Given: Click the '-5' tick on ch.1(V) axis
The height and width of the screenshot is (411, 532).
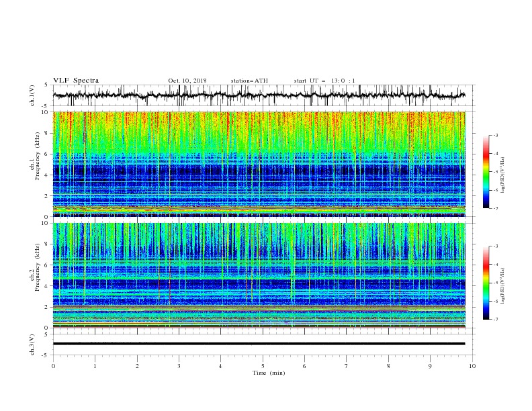Looking at the screenshot, I should tap(46, 106).
